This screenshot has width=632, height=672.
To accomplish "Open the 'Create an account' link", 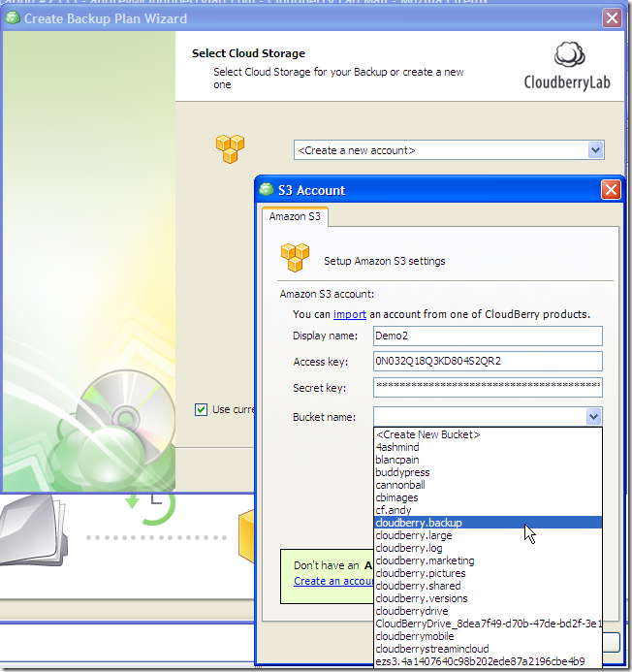I will coord(333,581).
